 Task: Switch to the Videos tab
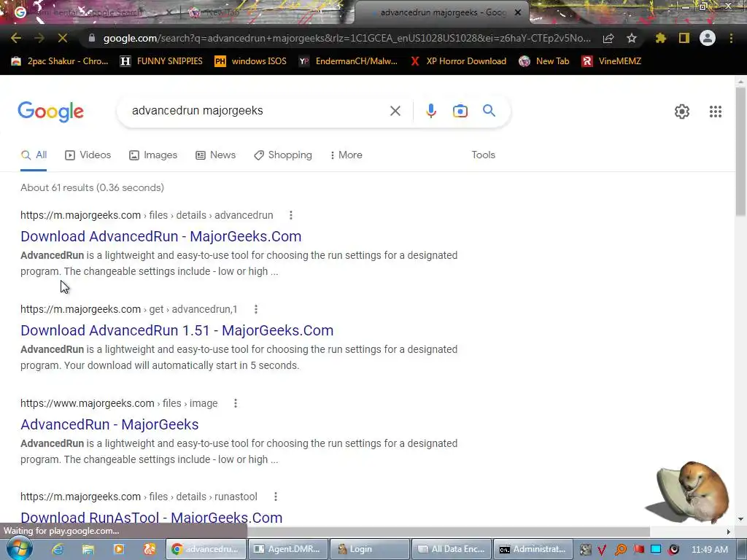pyautogui.click(x=88, y=155)
